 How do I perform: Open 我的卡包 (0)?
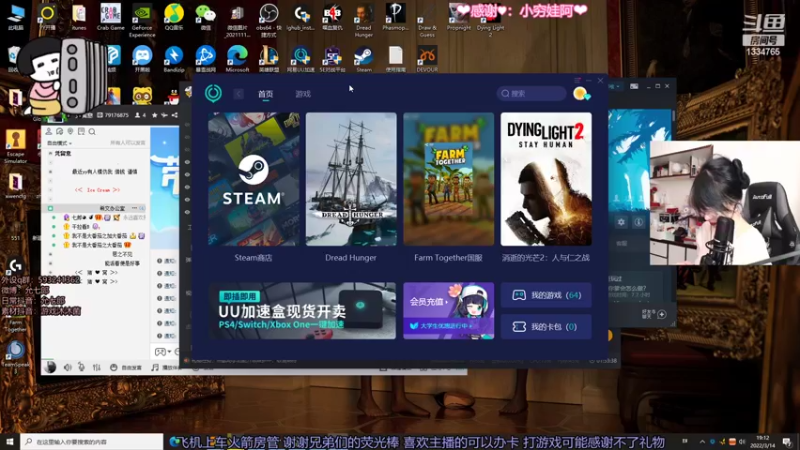coord(546,327)
